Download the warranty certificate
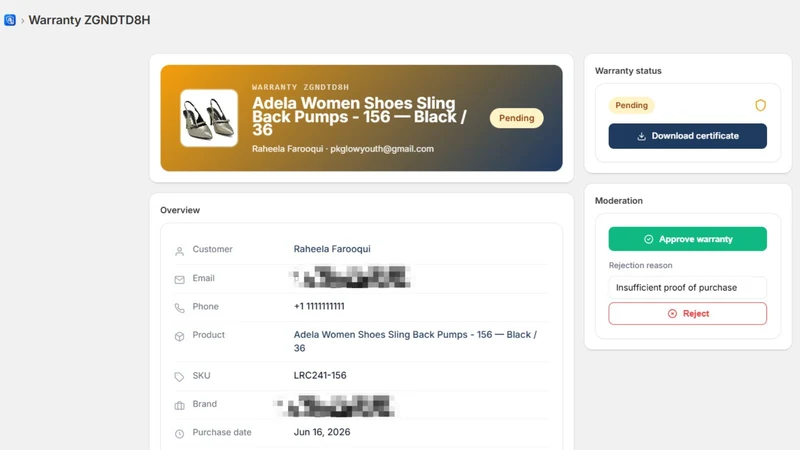800x450 pixels. [x=687, y=136]
